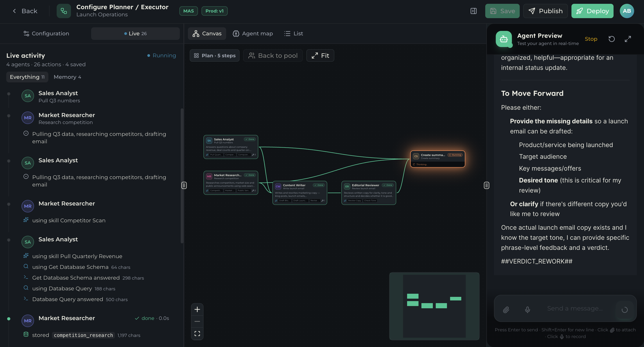Deploy the agent

click(592, 11)
